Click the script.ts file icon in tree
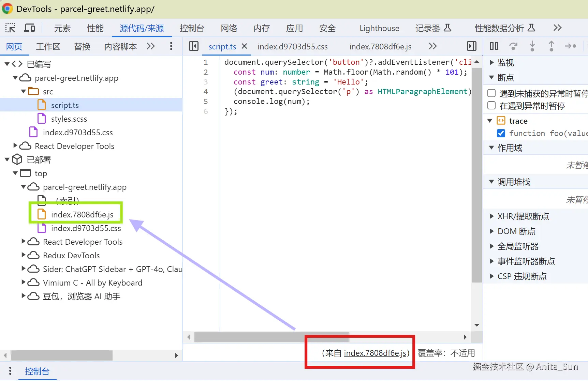 (42, 105)
